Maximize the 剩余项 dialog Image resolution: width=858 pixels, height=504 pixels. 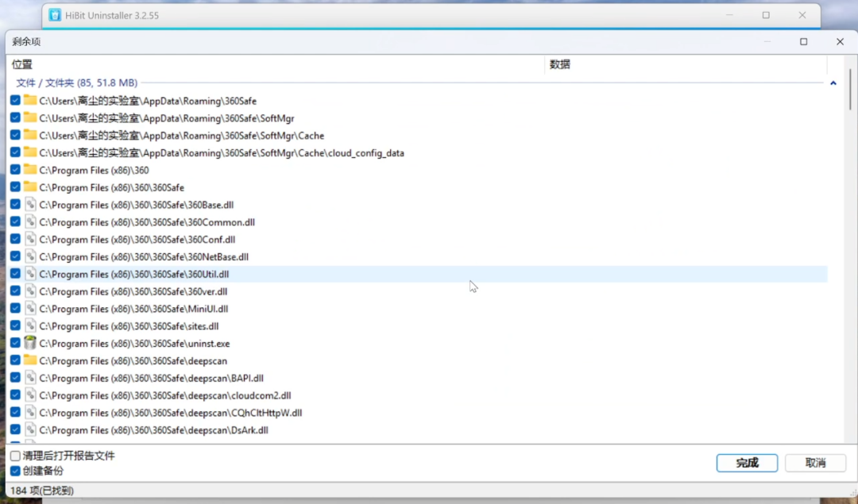(803, 41)
